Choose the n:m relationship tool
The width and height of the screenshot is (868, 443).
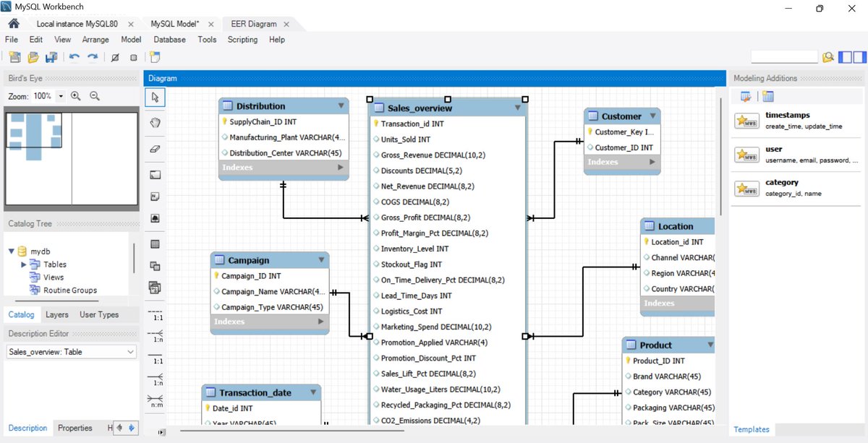point(155,402)
